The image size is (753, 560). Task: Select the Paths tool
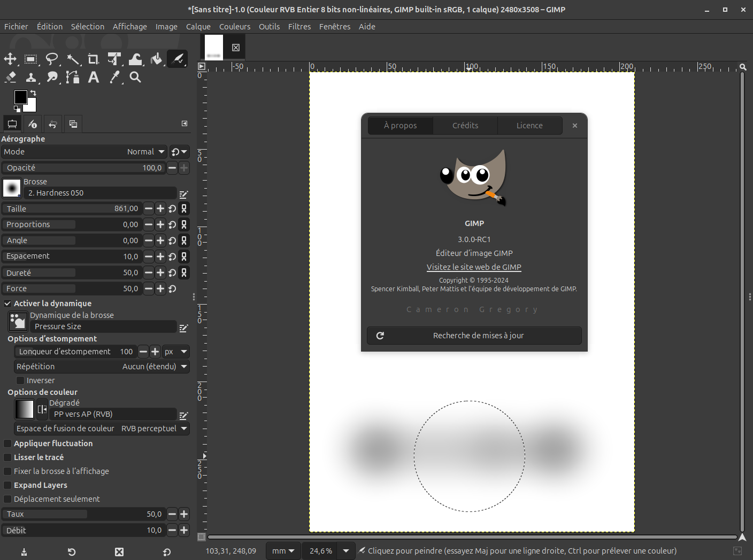[x=73, y=77]
